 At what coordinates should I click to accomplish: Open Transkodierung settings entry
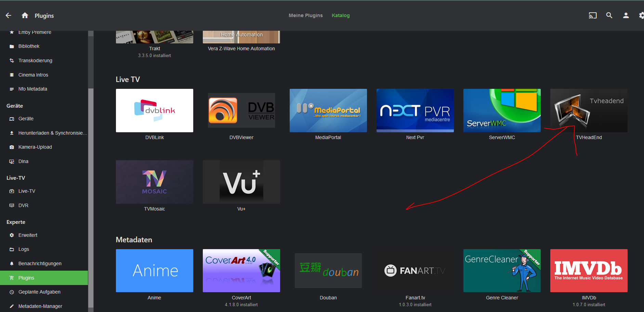pos(35,60)
